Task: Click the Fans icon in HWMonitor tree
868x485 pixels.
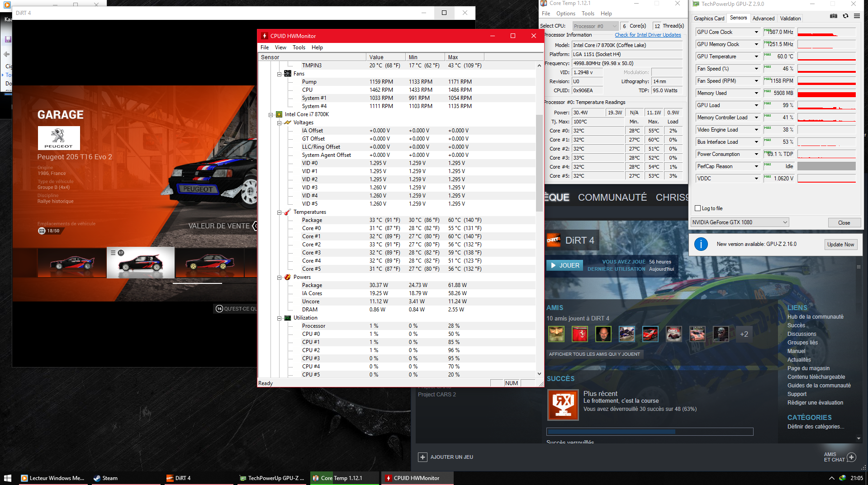Action: pos(288,74)
